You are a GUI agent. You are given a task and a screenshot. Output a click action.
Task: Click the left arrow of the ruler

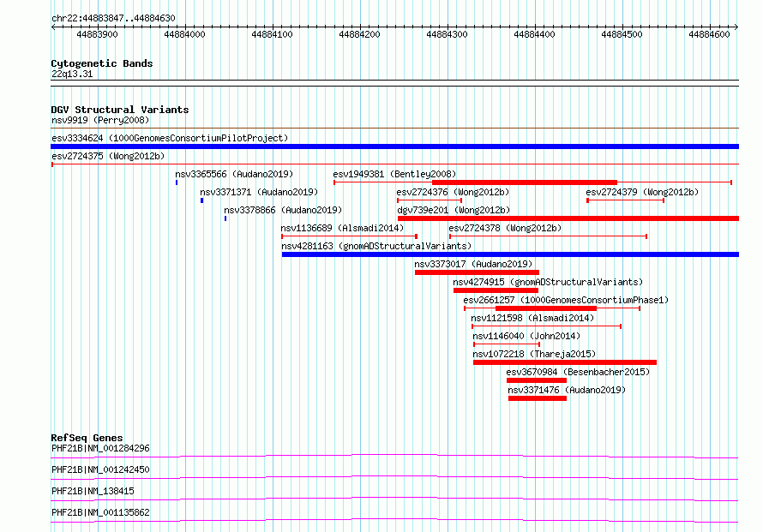click(53, 27)
